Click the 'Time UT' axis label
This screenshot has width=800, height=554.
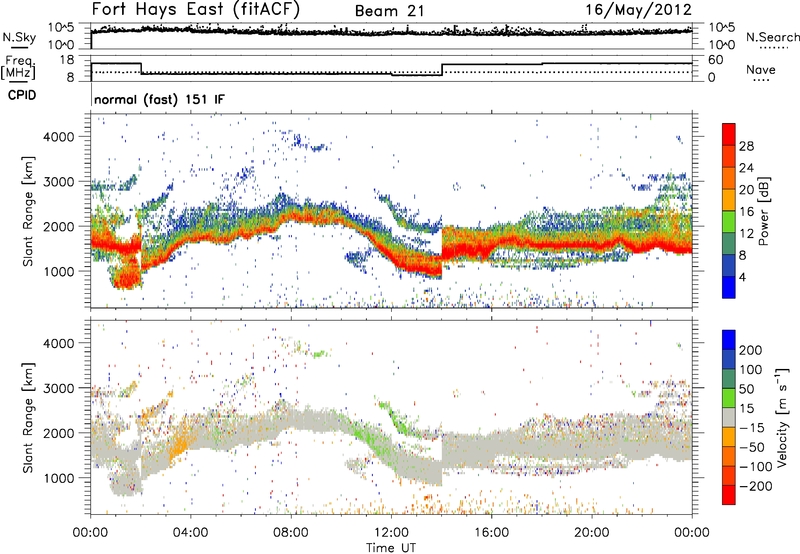point(391,548)
